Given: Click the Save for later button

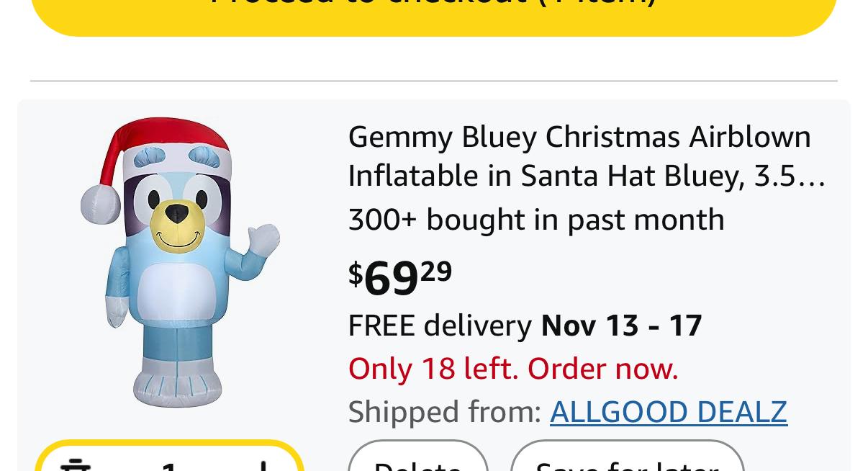Looking at the screenshot, I should [x=626, y=461].
